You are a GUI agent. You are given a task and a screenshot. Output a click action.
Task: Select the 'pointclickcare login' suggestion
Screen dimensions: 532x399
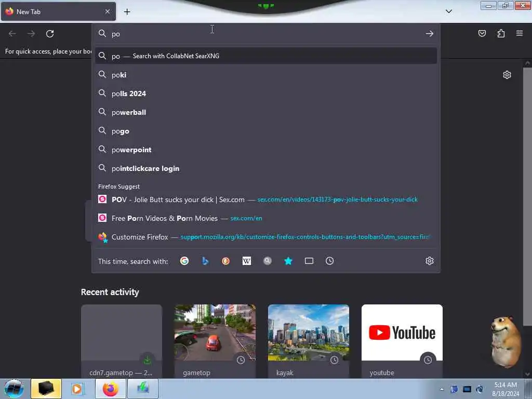coord(266,168)
